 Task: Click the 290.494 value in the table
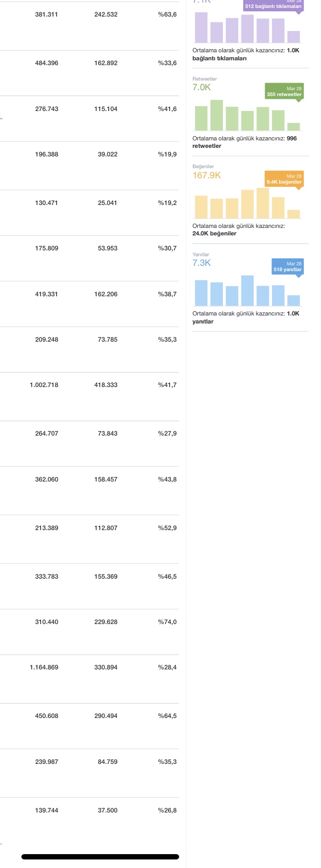tap(106, 716)
